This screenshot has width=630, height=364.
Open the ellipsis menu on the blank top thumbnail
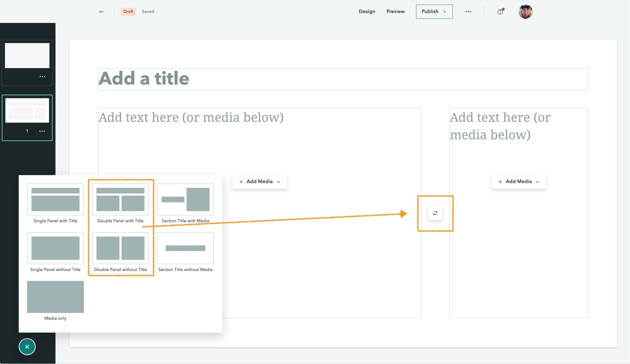(43, 76)
